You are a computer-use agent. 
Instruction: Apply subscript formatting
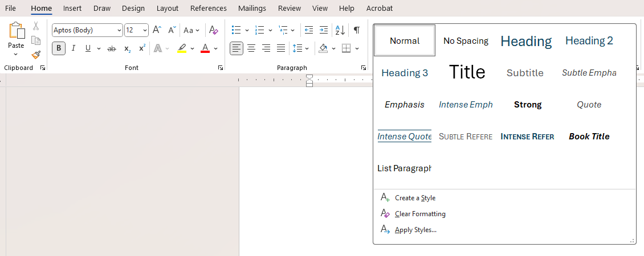point(127,48)
